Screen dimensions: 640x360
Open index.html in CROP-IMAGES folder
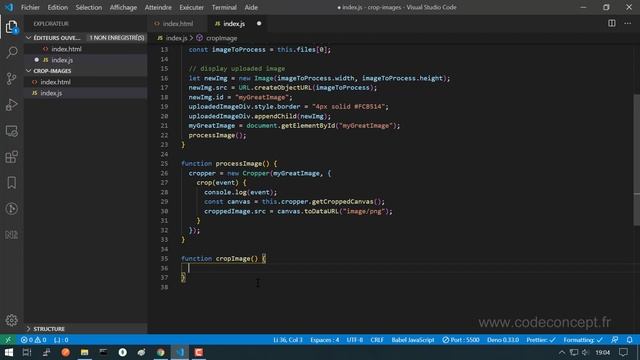click(86, 82)
